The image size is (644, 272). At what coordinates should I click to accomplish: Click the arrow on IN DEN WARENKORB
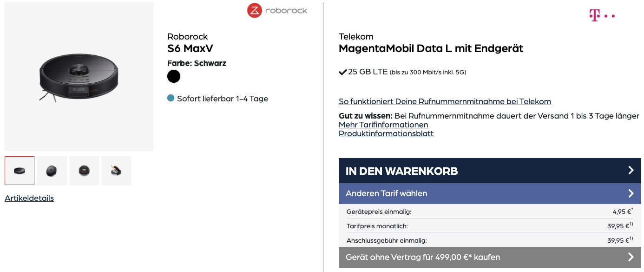631,171
